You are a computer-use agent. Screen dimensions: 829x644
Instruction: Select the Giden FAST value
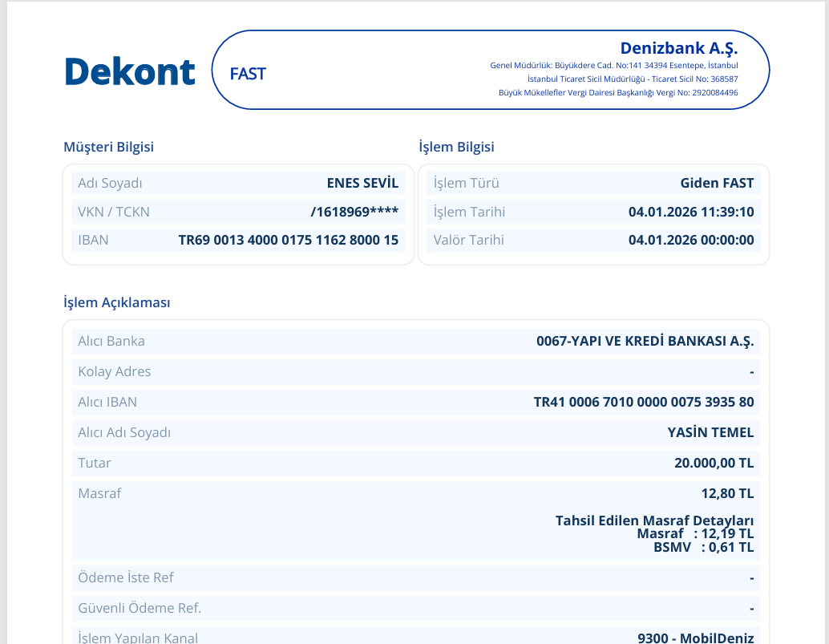(717, 183)
